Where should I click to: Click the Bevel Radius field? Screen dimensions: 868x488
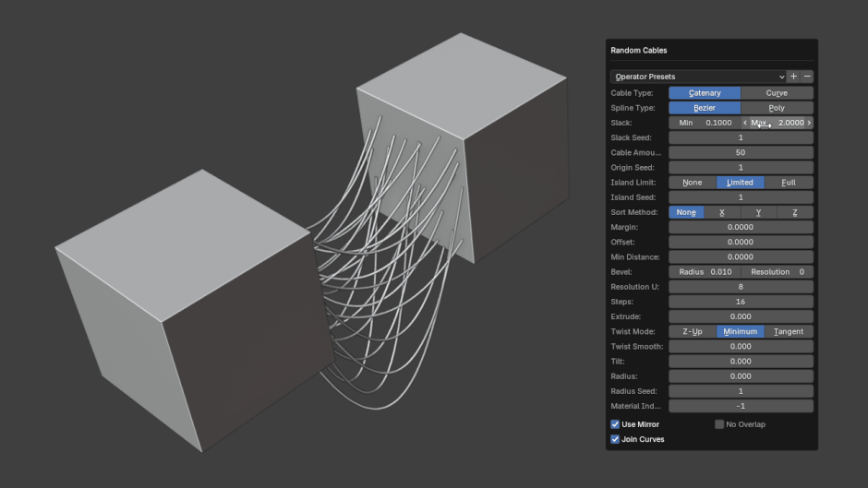(705, 272)
